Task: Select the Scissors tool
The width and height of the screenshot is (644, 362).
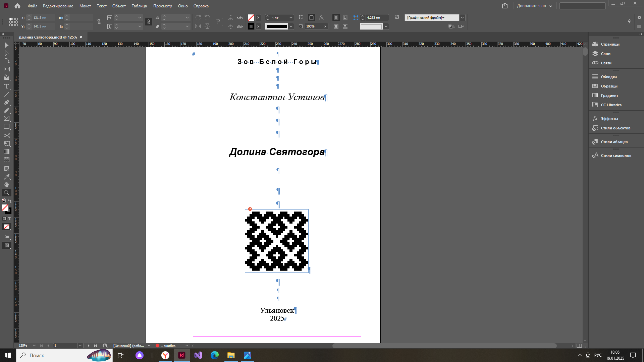Action: click(x=6, y=135)
